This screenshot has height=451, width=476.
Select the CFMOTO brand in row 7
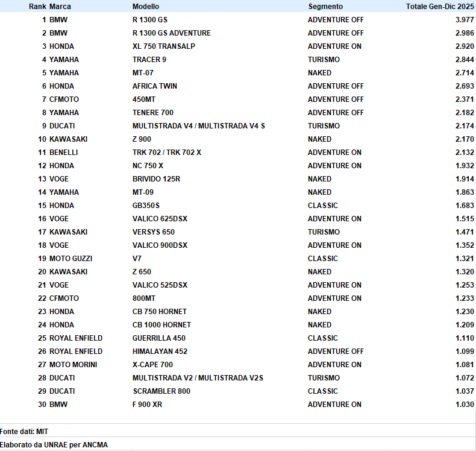64,99
